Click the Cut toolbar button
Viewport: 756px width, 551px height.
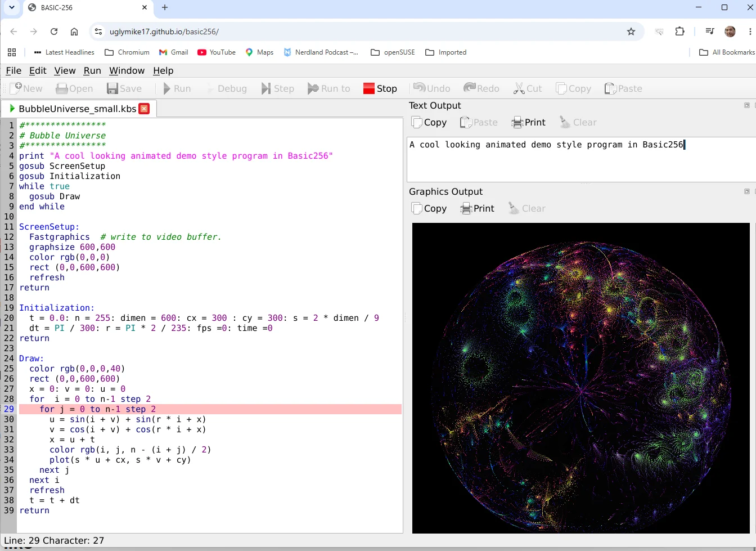(528, 88)
